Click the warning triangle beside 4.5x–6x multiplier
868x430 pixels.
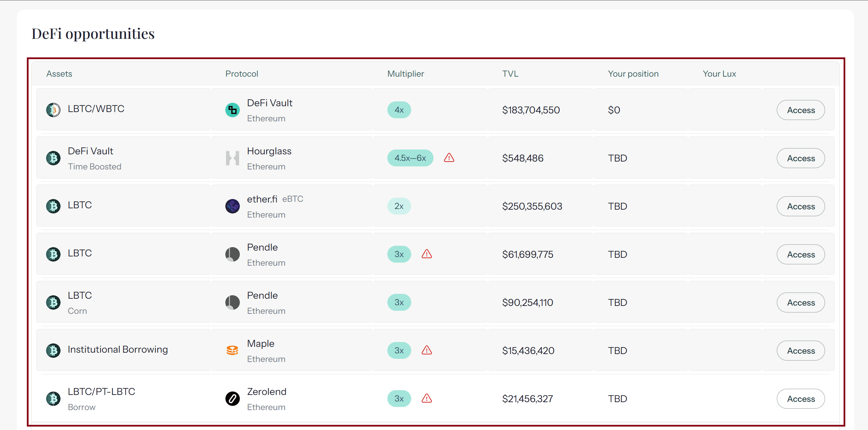pyautogui.click(x=449, y=158)
